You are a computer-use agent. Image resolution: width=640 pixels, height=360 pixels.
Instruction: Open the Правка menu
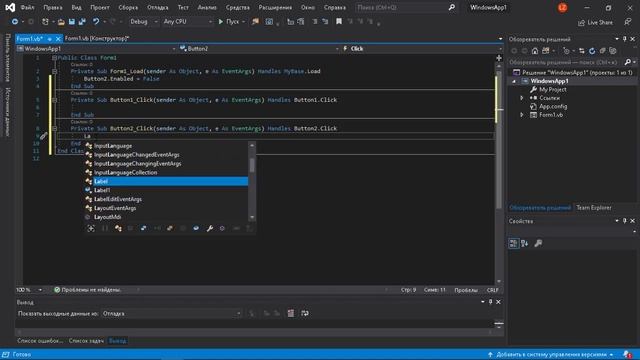53,7
